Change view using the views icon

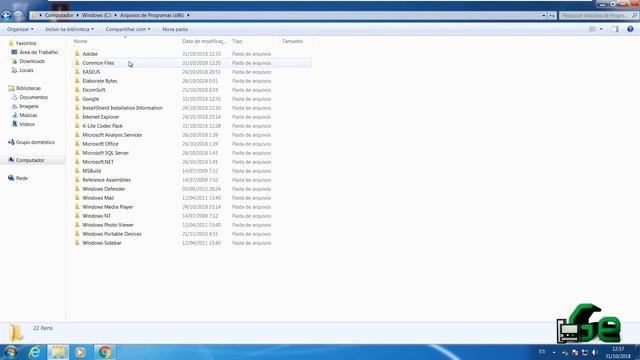point(592,29)
